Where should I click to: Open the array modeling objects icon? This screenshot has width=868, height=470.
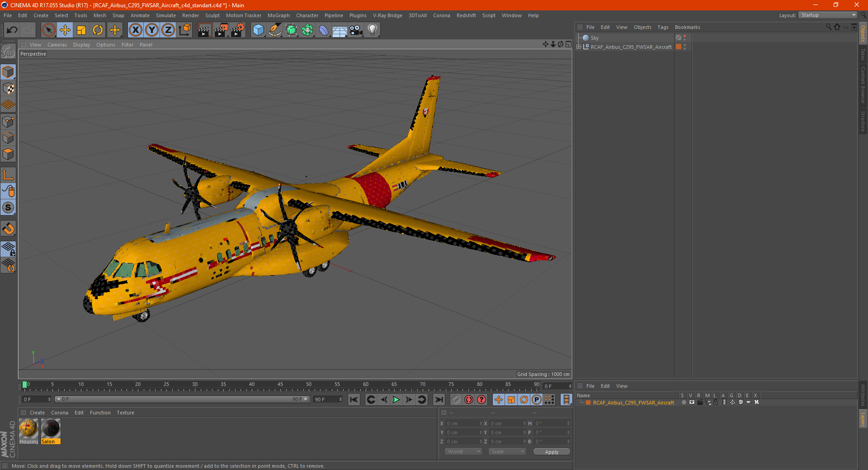[307, 30]
